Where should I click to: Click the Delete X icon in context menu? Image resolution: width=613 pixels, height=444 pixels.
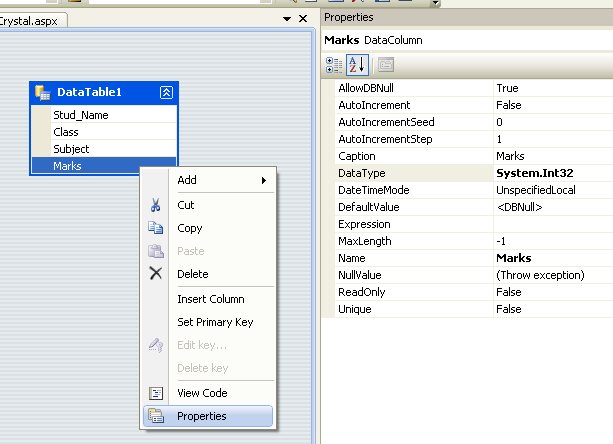click(x=155, y=274)
